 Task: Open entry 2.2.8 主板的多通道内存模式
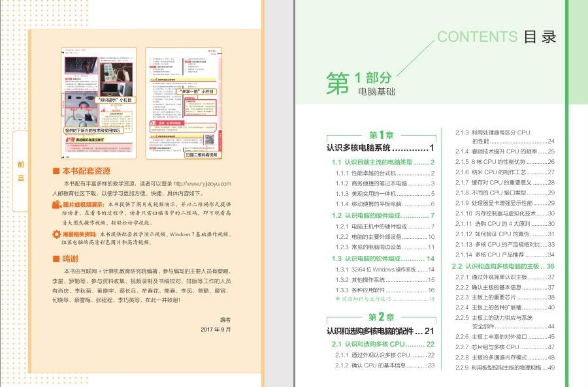[505, 358]
